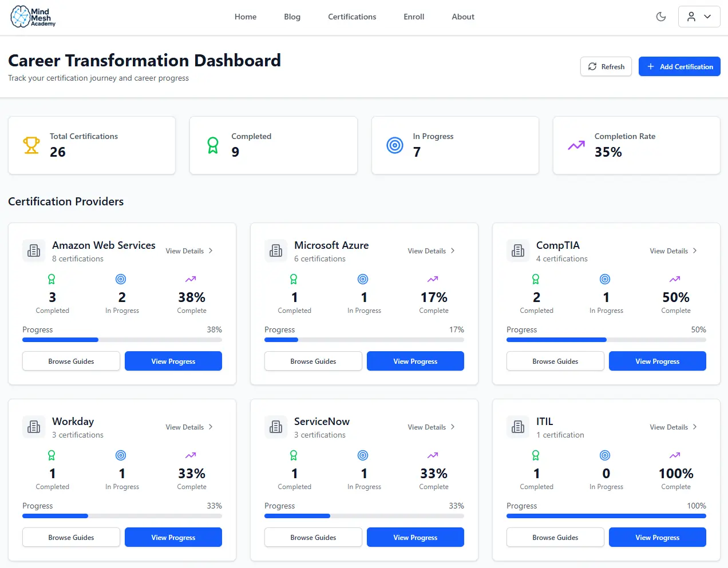Browse Guides for ServiceNow

coord(313,537)
